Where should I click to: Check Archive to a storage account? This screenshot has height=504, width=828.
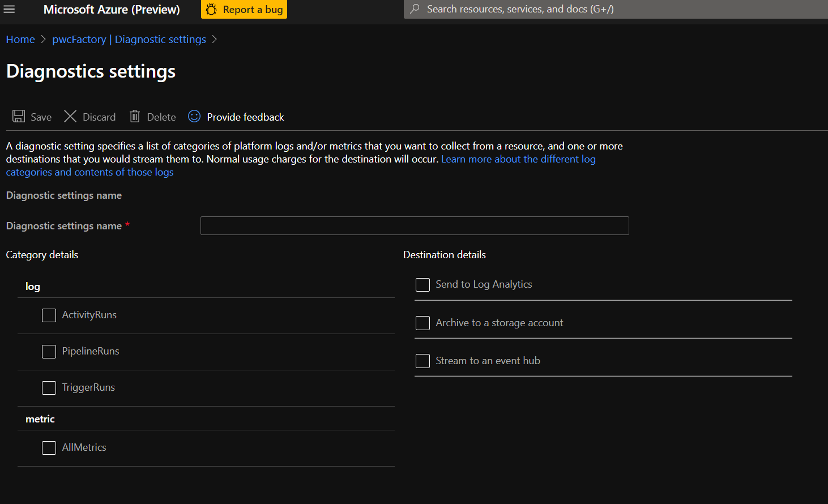click(x=422, y=323)
